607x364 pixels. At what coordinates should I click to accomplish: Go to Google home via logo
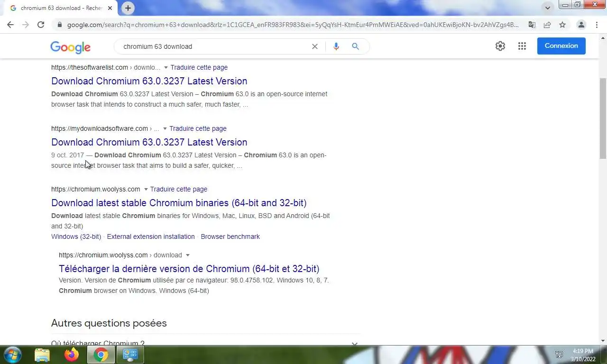pos(70,47)
